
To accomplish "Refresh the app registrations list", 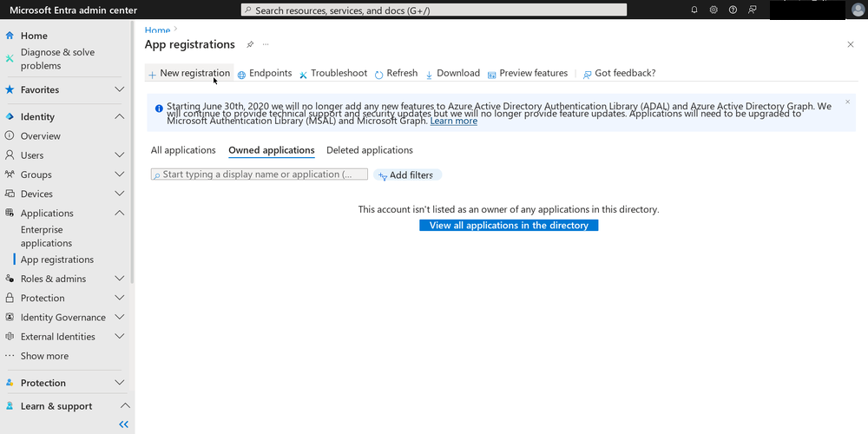I will pyautogui.click(x=397, y=73).
